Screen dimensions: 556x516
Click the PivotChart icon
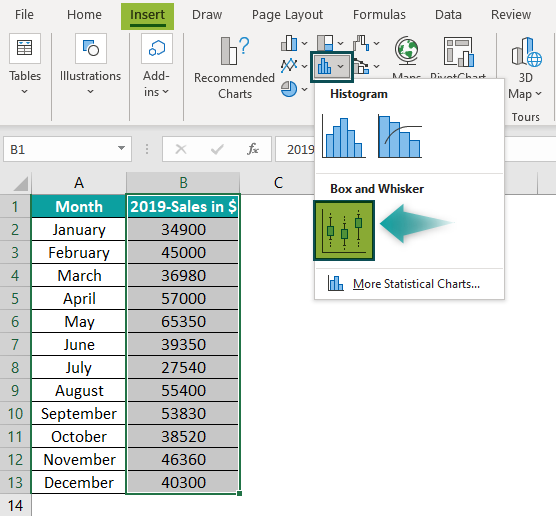click(458, 52)
